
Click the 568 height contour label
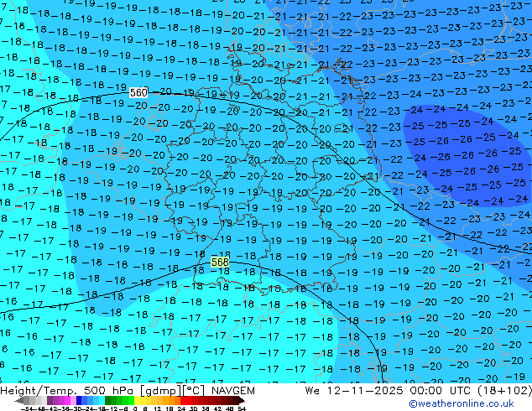220,263
